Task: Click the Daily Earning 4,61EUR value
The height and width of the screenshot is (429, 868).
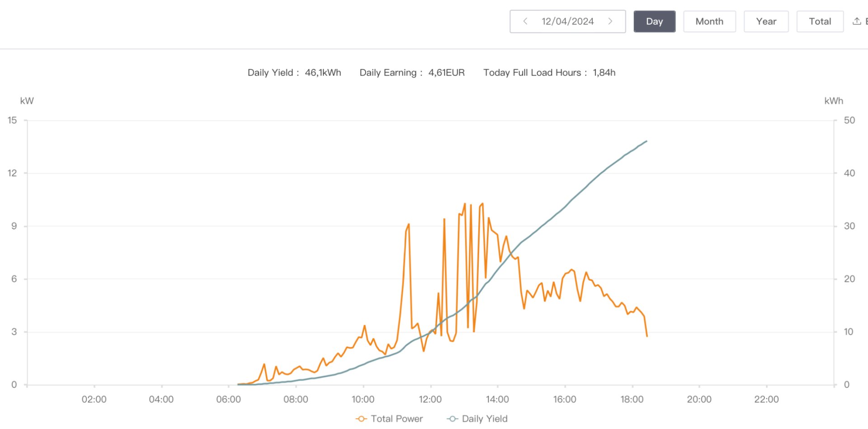Action: pos(446,73)
